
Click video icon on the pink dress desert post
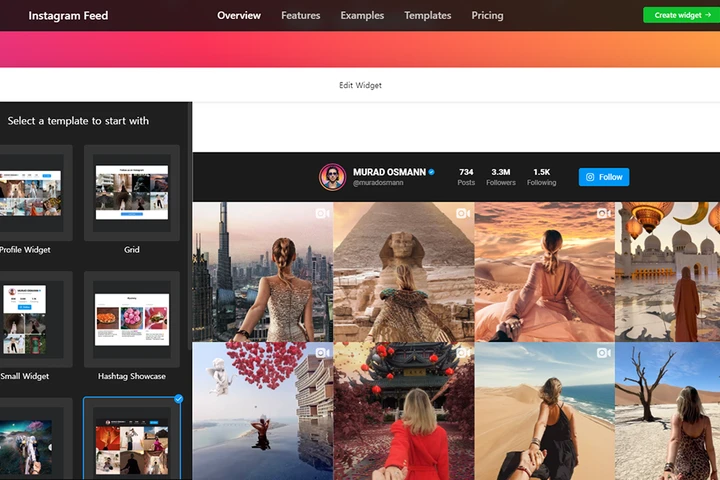click(x=604, y=213)
